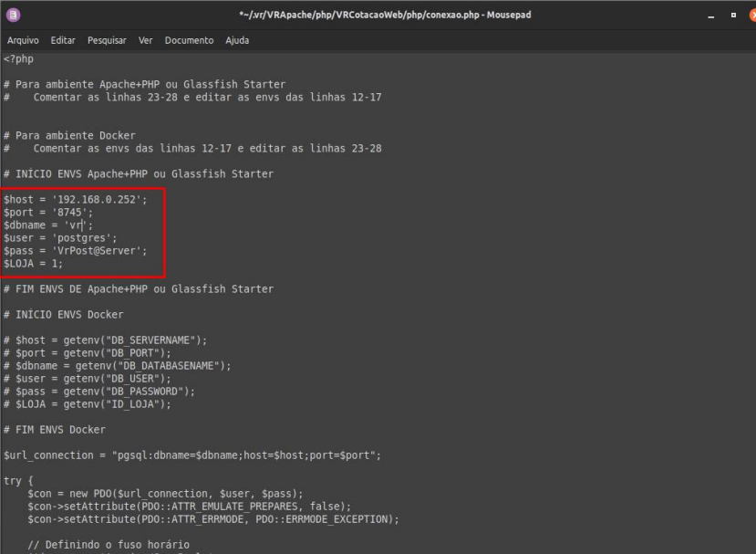
Task: Click the getenv("ID_LOJA") line
Action: [x=88, y=404]
